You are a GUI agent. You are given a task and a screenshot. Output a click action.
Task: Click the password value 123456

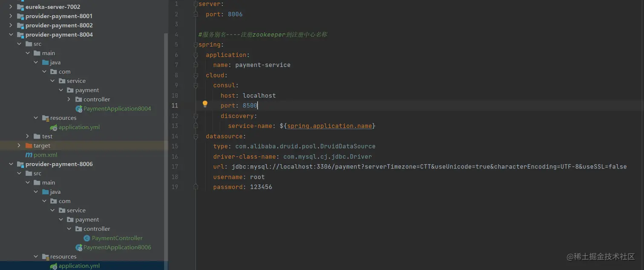coord(261,187)
